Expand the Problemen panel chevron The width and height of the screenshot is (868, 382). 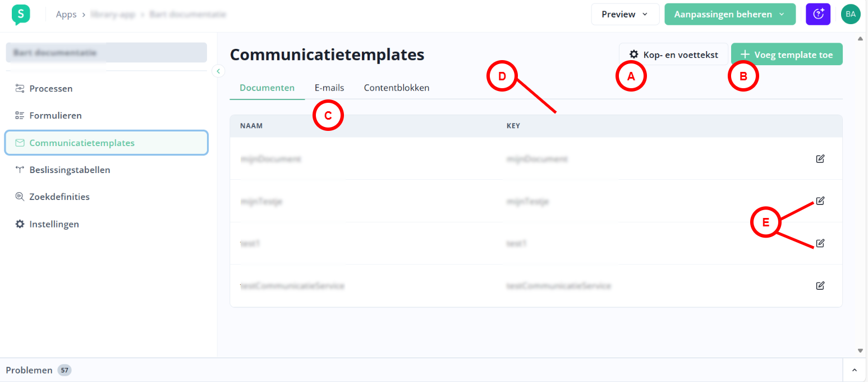(855, 370)
